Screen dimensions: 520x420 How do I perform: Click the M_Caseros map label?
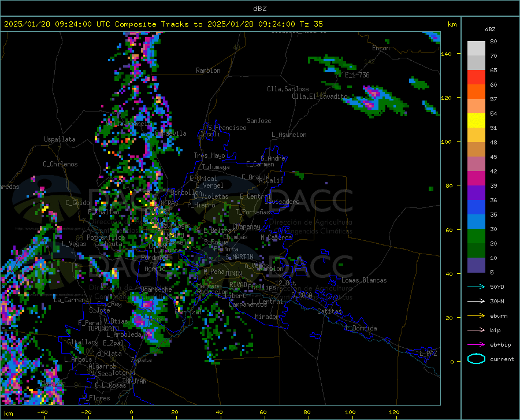(276, 237)
